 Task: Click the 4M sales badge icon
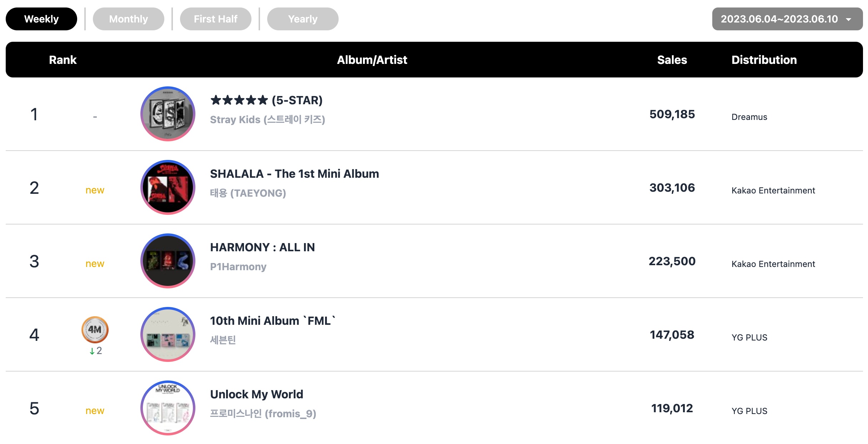click(95, 329)
